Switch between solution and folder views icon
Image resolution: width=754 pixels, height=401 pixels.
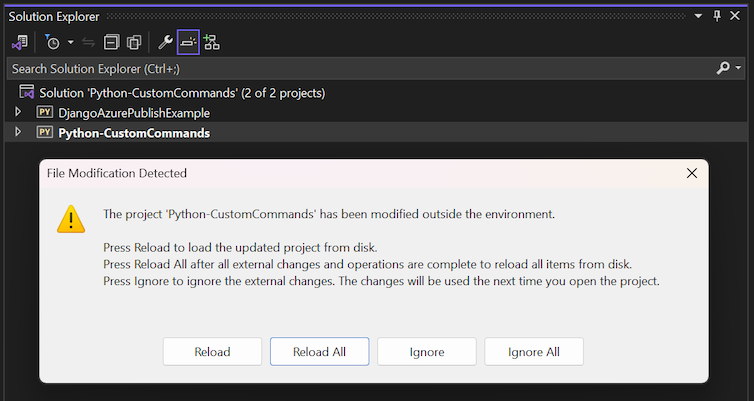click(20, 42)
